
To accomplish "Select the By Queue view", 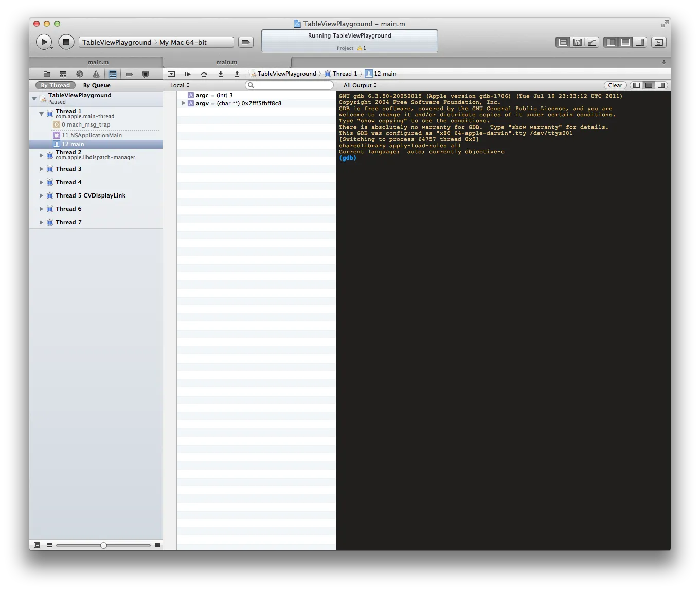I will pos(97,85).
